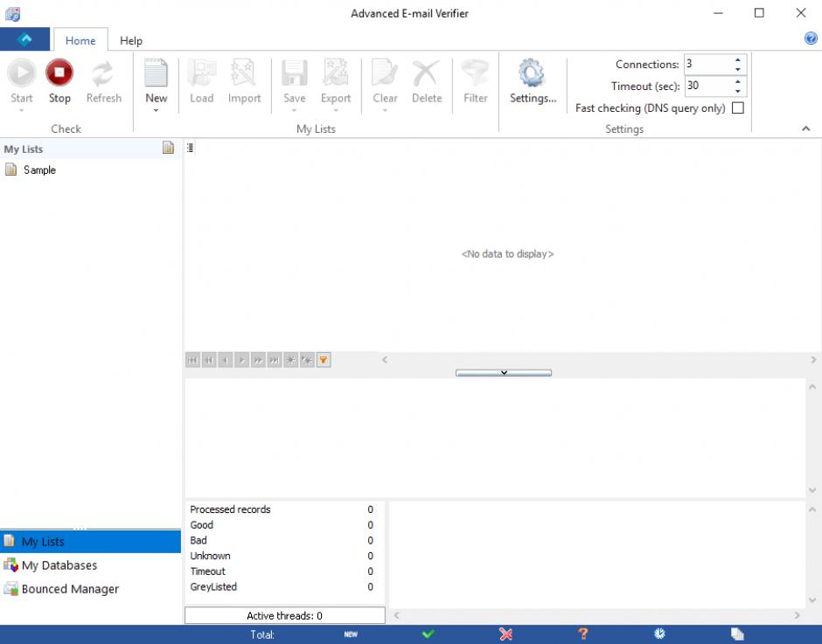Click the Export icon
This screenshot has height=644, width=822.
tap(336, 73)
